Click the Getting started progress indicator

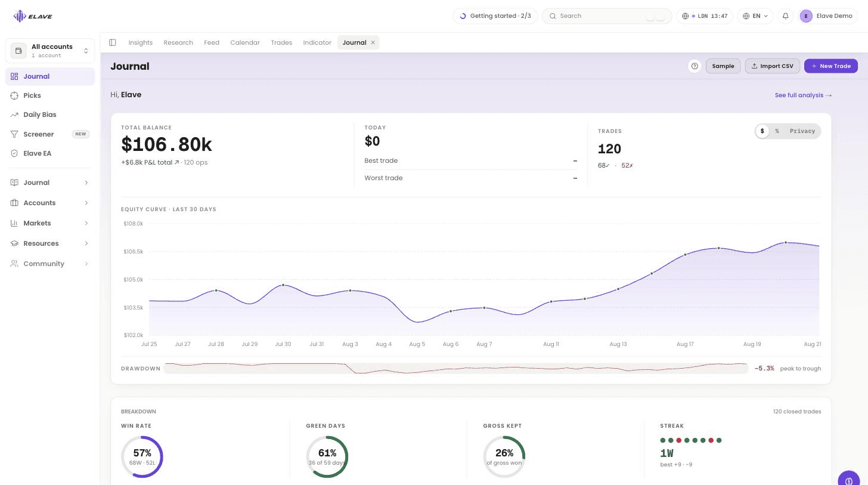coord(495,16)
